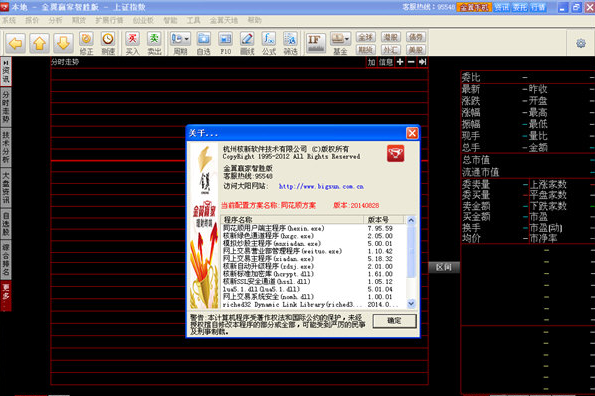This screenshot has width=595, height=396.
Task: Click the 版本号 column header
Action: (x=384, y=220)
